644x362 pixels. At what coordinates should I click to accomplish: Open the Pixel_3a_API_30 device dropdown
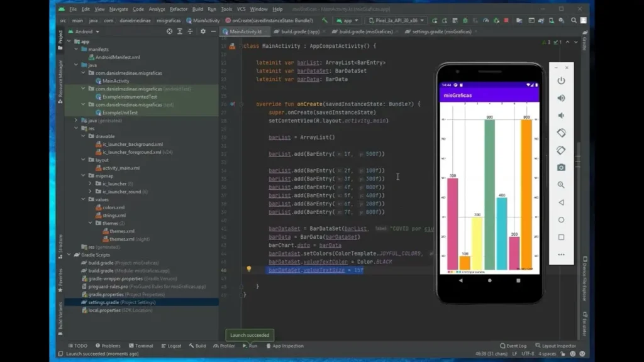click(396, 20)
